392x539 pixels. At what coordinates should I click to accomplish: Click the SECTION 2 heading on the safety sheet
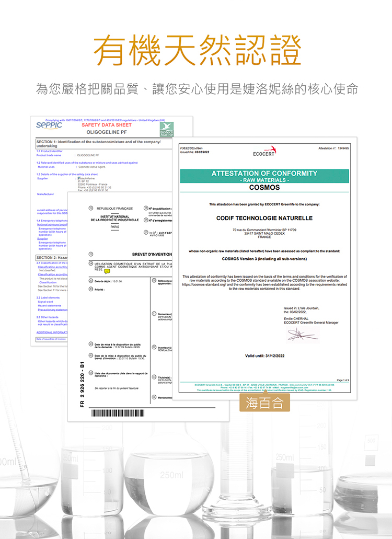point(52,257)
